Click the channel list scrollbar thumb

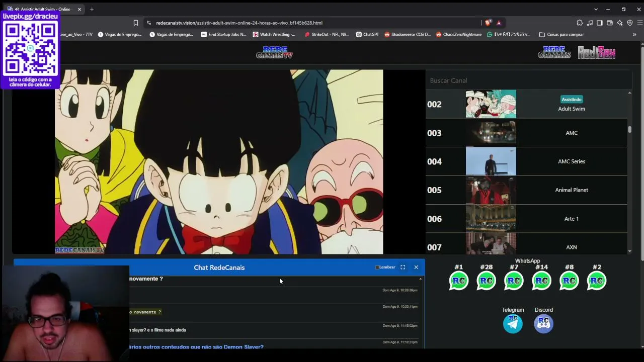pos(629,129)
